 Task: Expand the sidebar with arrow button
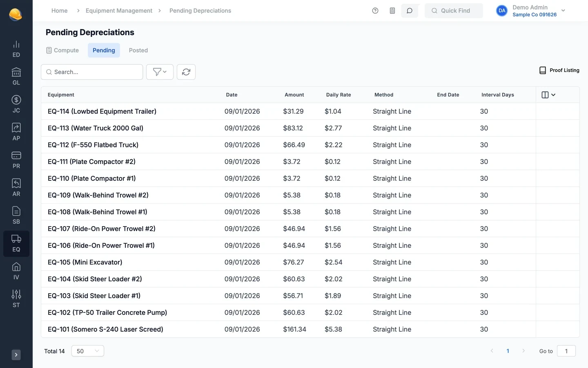(x=16, y=355)
